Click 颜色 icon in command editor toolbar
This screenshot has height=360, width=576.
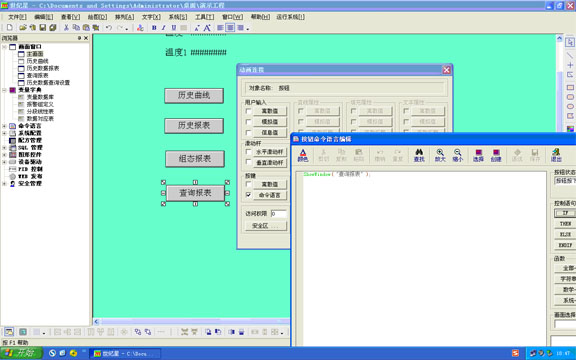pyautogui.click(x=303, y=155)
